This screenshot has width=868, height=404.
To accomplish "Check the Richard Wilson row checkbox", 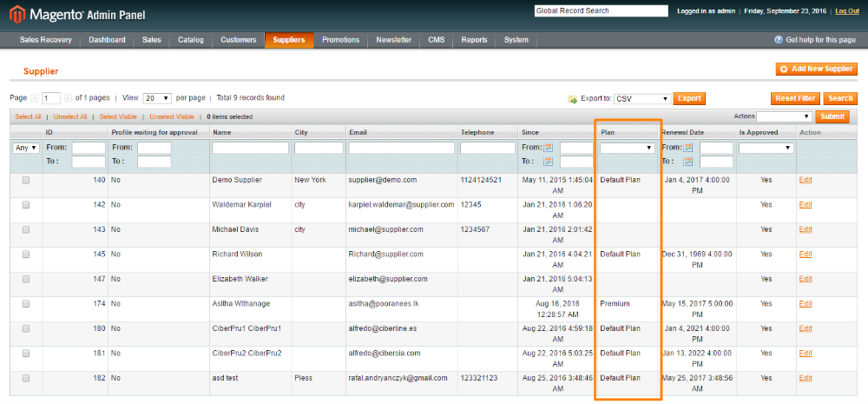I will 25,254.
